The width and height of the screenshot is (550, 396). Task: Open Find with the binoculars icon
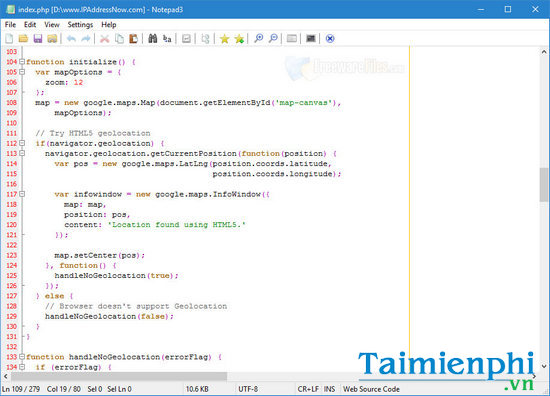(x=153, y=39)
